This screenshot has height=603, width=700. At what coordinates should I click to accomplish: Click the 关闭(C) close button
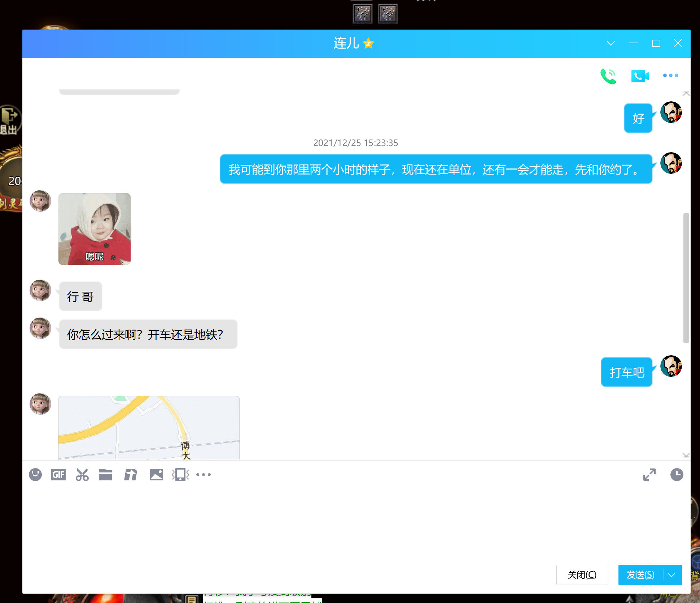coord(582,575)
